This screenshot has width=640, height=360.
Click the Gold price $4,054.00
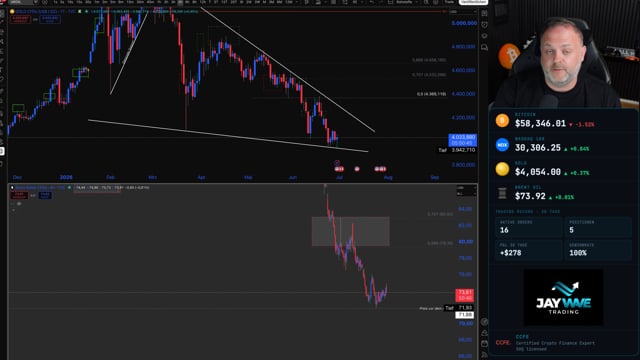538,172
